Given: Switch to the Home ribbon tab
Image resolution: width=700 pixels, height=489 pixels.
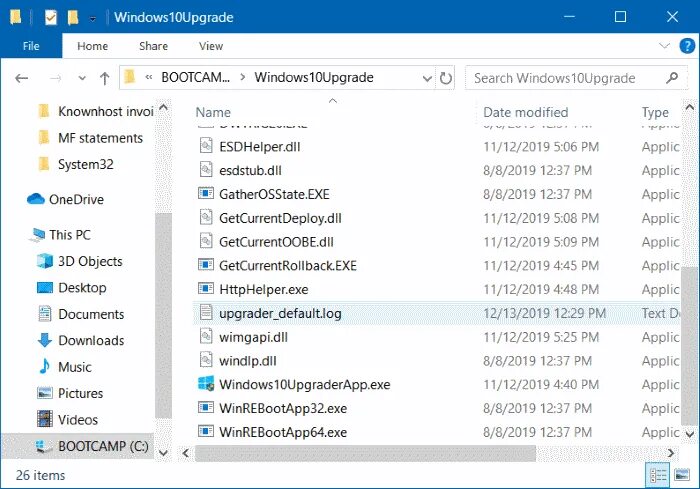Looking at the screenshot, I should (x=92, y=46).
